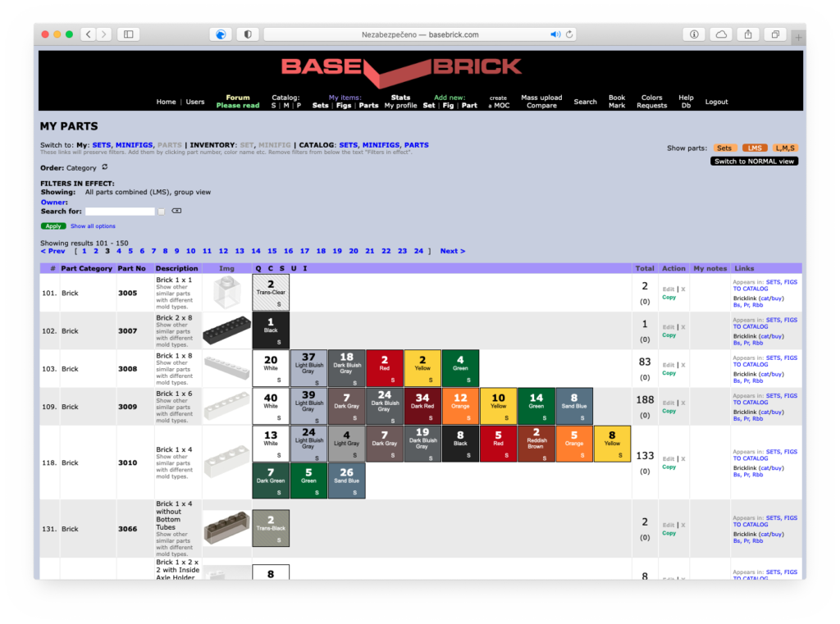The image size is (840, 624).
Task: Enable the LMS show parts filter
Action: pos(754,148)
